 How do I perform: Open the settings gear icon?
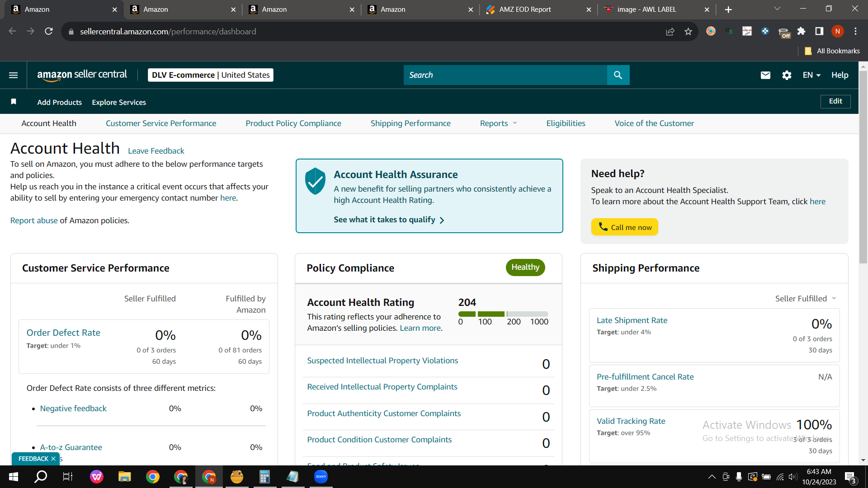coord(787,75)
